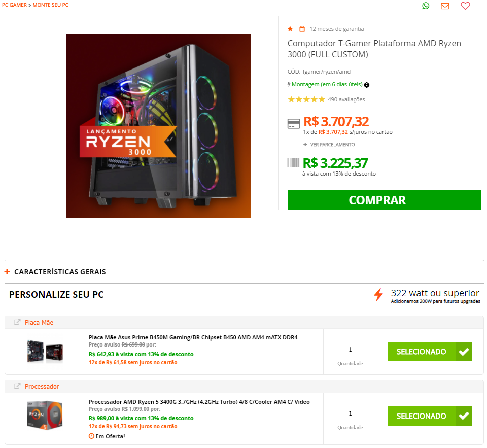Go to MONTE SEU PC breadcrumb
Screen dimensions: 487x448
point(51,5)
